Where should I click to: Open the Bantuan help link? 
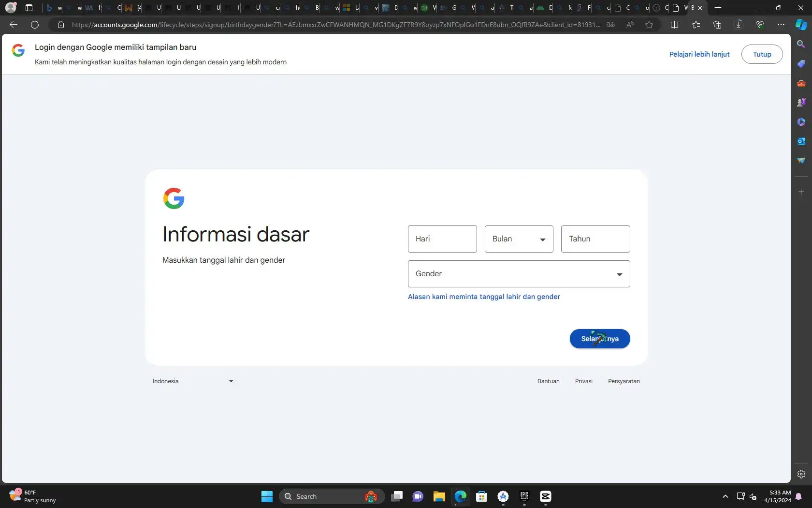[x=549, y=381]
